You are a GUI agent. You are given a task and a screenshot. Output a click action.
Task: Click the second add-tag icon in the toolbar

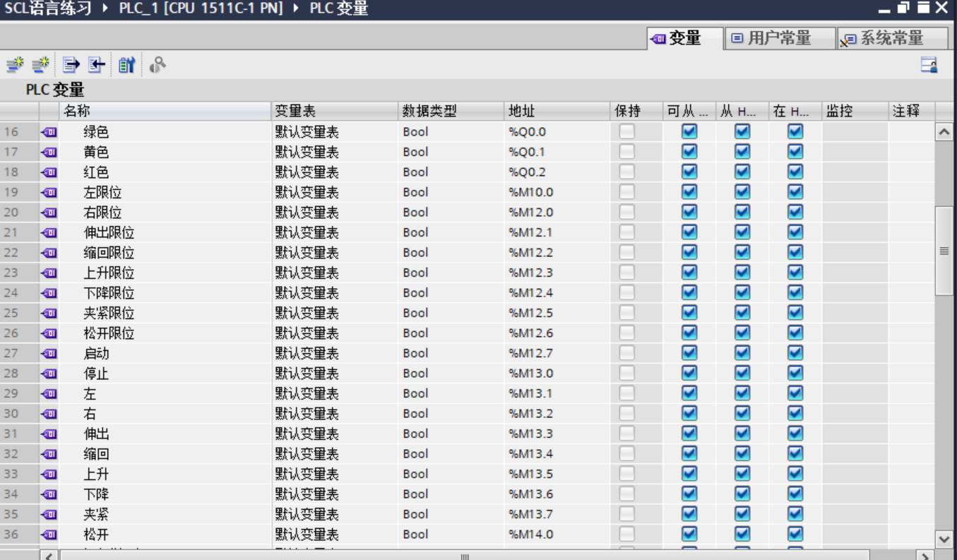(x=40, y=65)
